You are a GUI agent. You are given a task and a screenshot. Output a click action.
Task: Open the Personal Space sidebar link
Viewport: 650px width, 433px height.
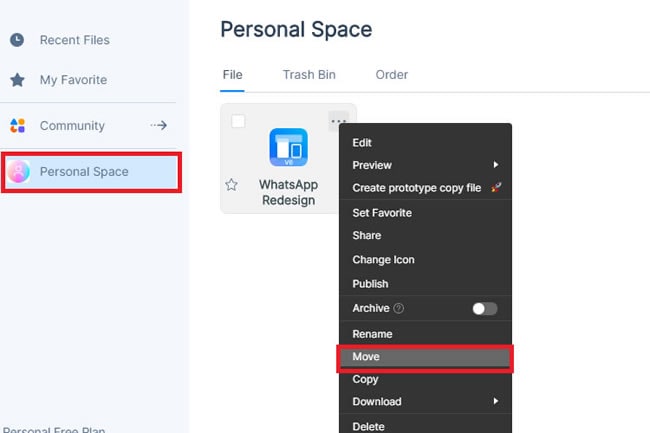coord(84,172)
